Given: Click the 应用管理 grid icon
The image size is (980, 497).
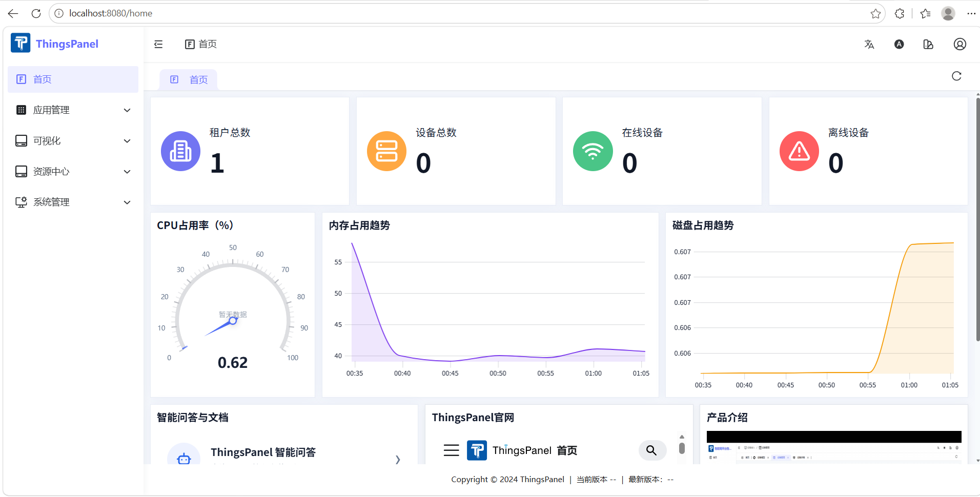Looking at the screenshot, I should pos(21,110).
